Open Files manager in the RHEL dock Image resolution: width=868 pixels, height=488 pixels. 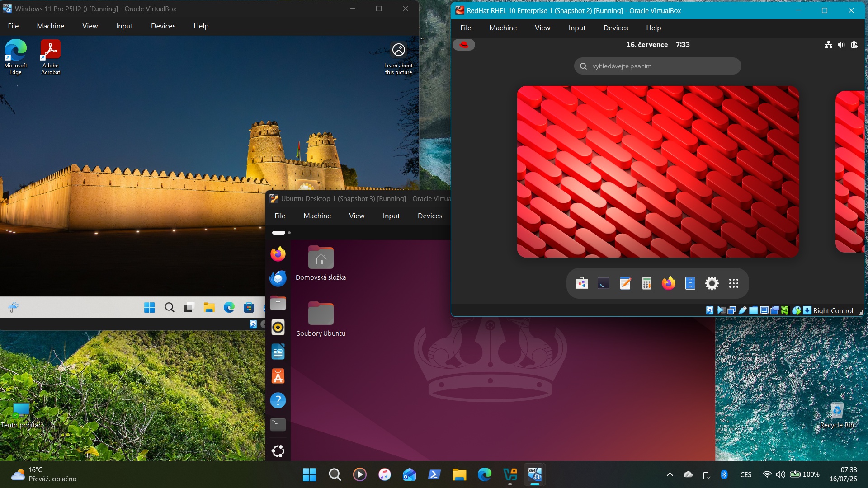(690, 283)
